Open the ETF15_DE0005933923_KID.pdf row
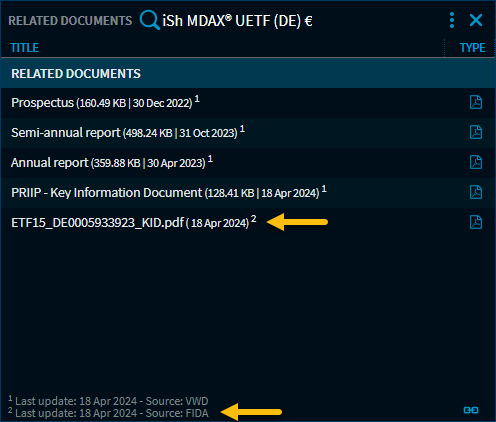 coord(248,223)
